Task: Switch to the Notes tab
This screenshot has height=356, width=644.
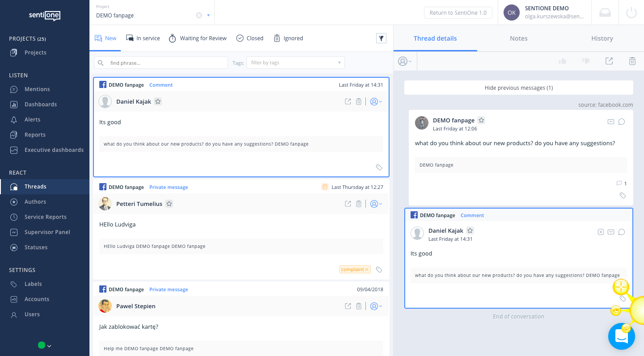Action: point(519,38)
